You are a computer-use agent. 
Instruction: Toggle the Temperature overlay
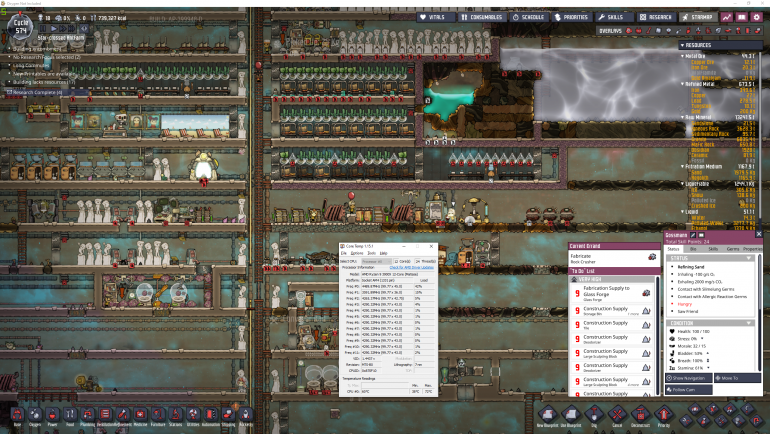pyautogui.click(x=648, y=30)
